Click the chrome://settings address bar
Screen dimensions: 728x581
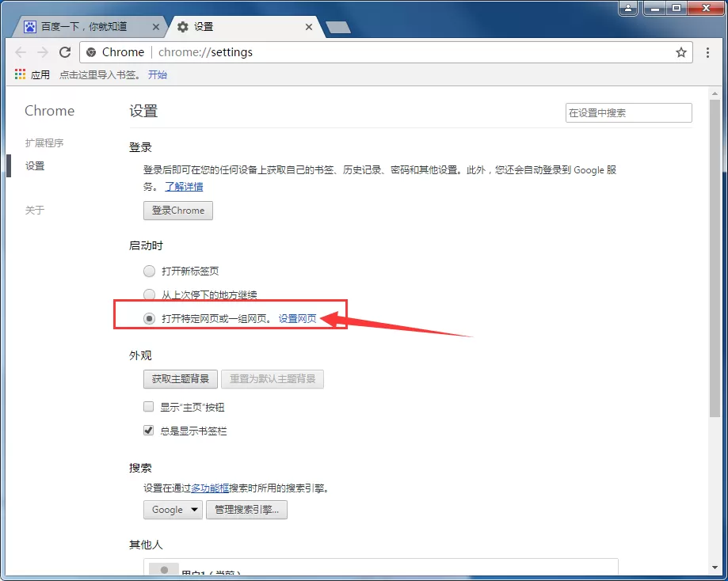(x=385, y=52)
